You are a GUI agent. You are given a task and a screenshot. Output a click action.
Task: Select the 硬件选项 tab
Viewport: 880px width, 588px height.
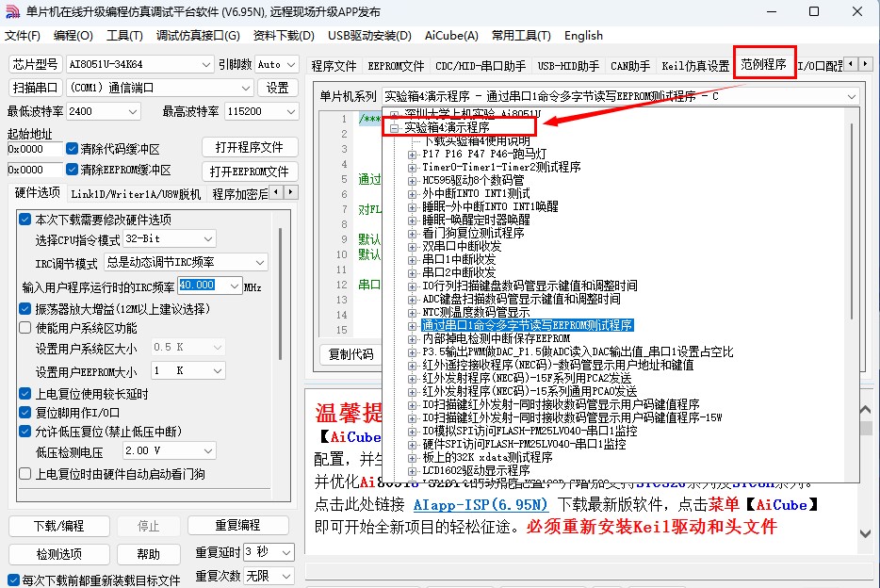37,193
